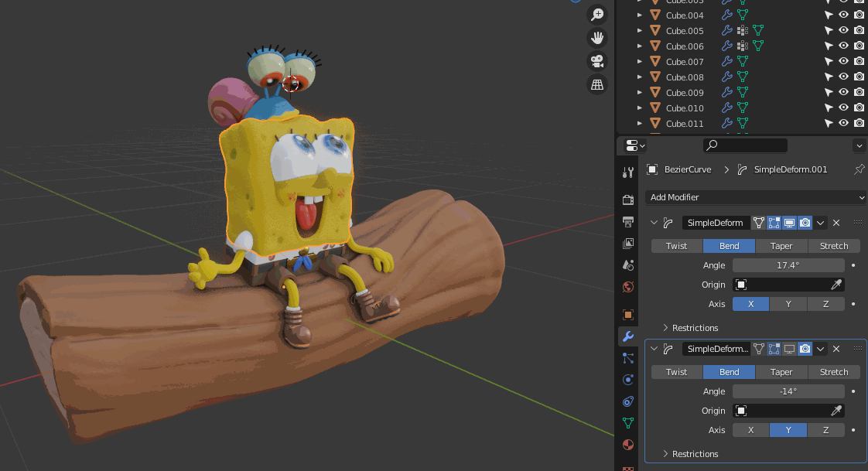Switch second modifier to Stretch mode
This screenshot has width=868, height=471.
(x=833, y=372)
